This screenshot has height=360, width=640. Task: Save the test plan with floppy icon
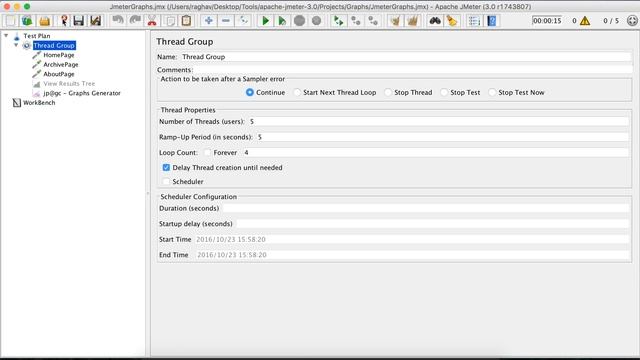(78, 21)
